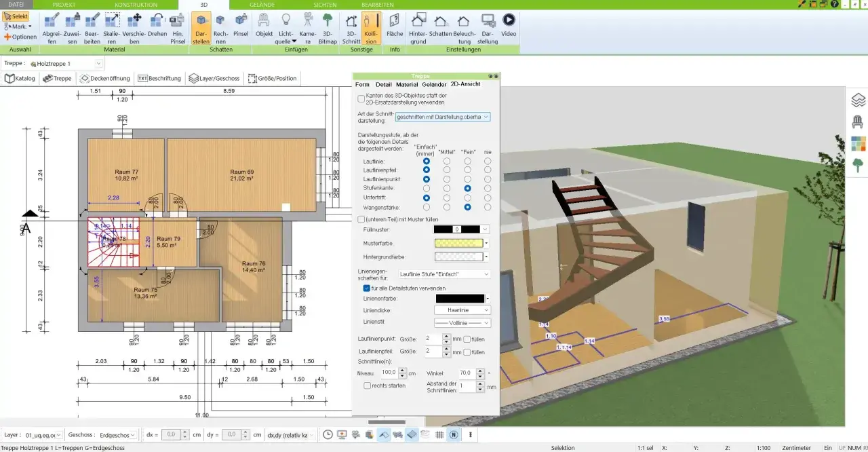Open the 3D-Schnitt tool
868x452 pixels.
[351, 29]
